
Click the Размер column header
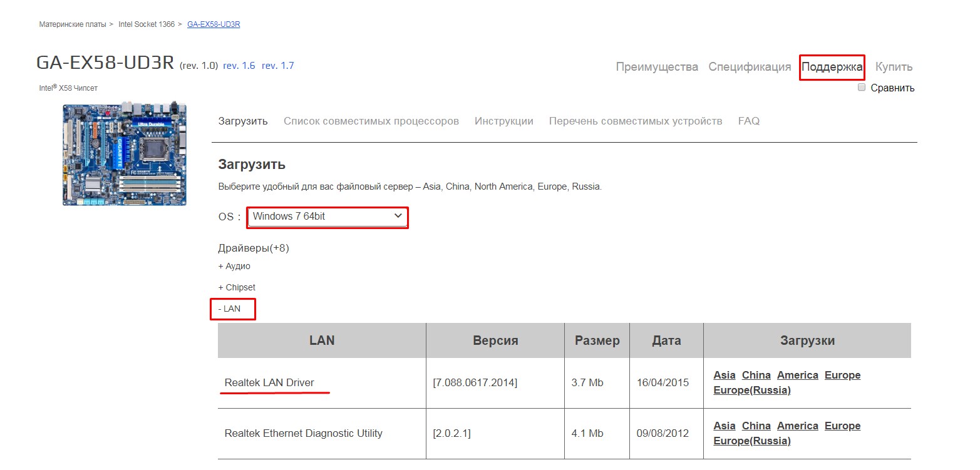click(x=597, y=340)
